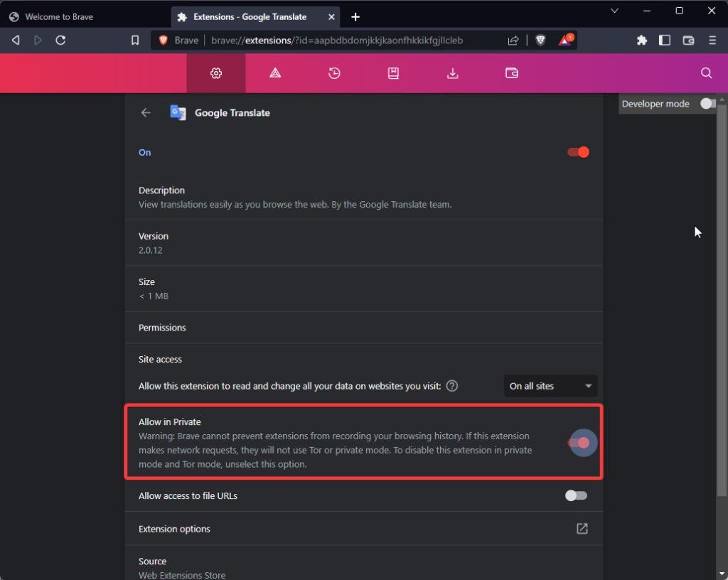Reload the current page
The width and height of the screenshot is (728, 580).
point(60,41)
